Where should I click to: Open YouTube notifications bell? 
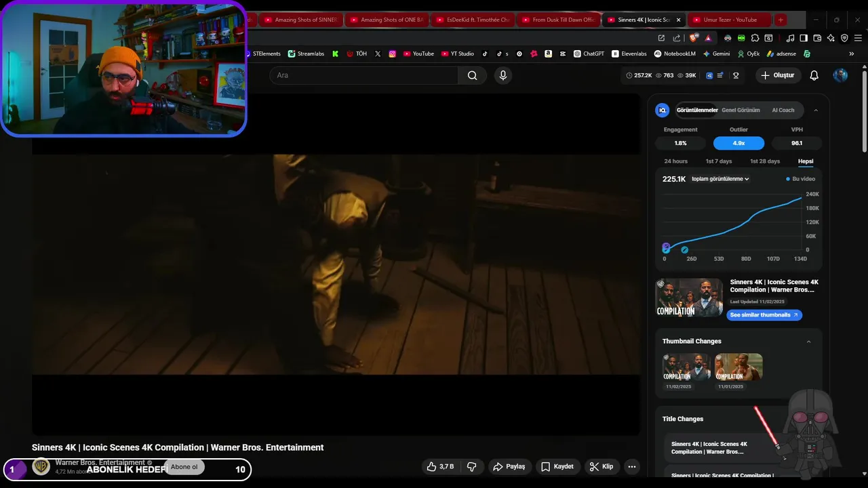pos(814,75)
